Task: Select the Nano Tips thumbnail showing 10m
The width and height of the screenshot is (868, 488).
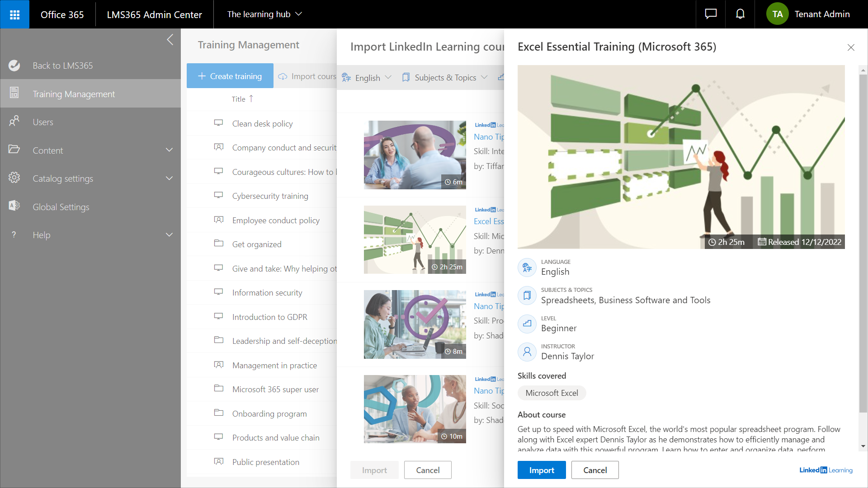Action: point(415,409)
